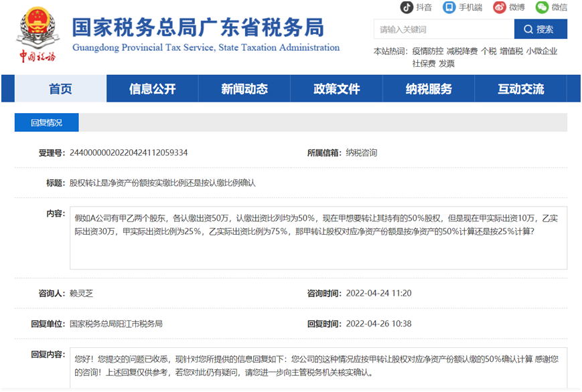
Task: Click the Weibo (微博) icon
Action: pos(500,8)
